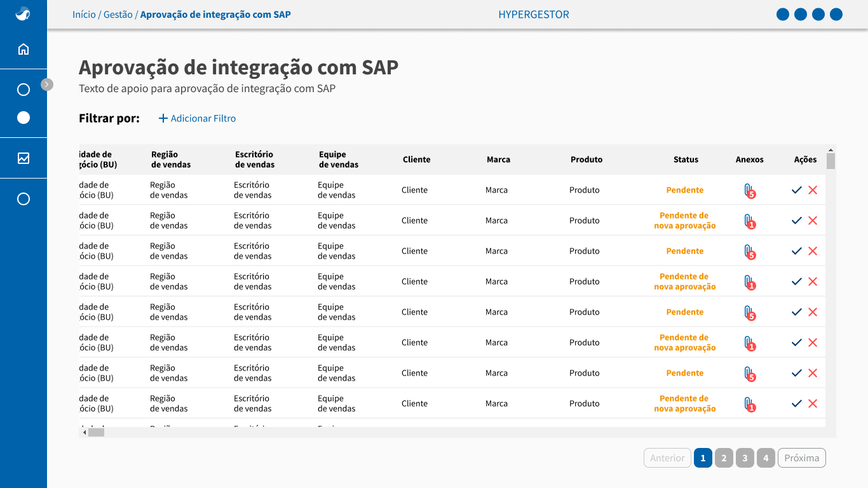Click the Escritório de vendas column header
The height and width of the screenshot is (488, 868).
[x=255, y=159]
